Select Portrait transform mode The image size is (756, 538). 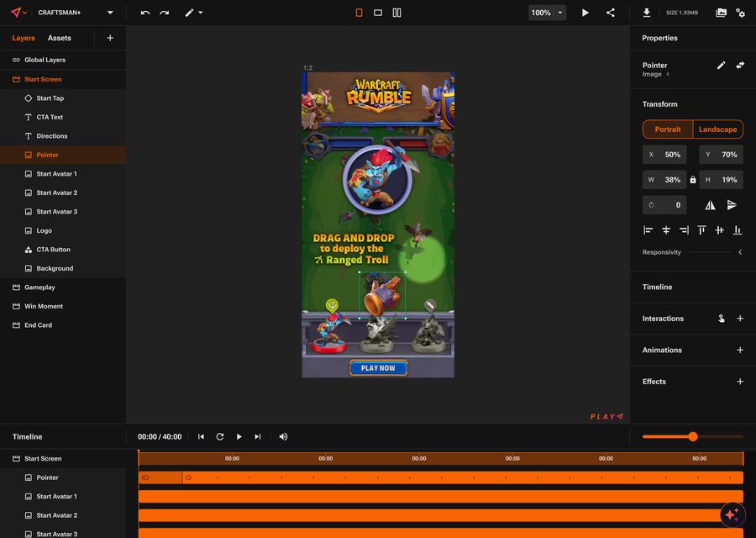[668, 129]
